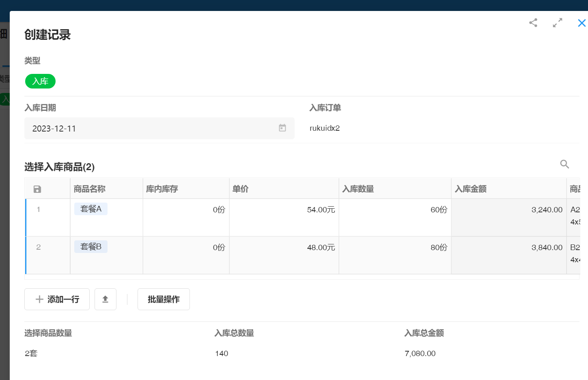Click unit price 54.00元 cell
Image resolution: width=588 pixels, height=380 pixels.
[x=284, y=210]
